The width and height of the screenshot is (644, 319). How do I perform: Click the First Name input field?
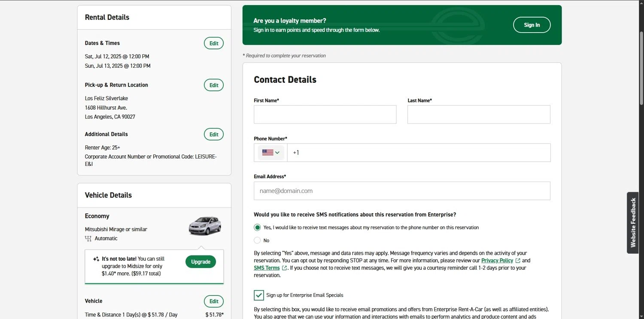click(x=325, y=114)
